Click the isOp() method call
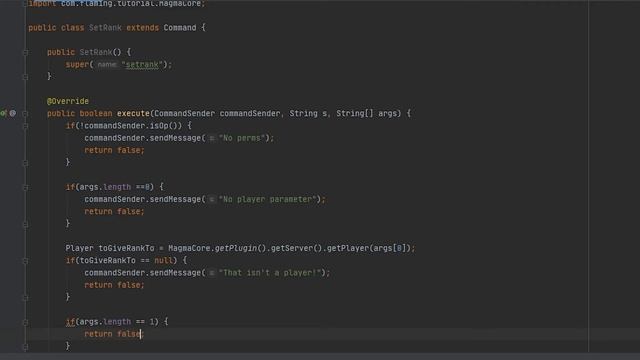Viewport: 640px width, 360px height. [166, 126]
